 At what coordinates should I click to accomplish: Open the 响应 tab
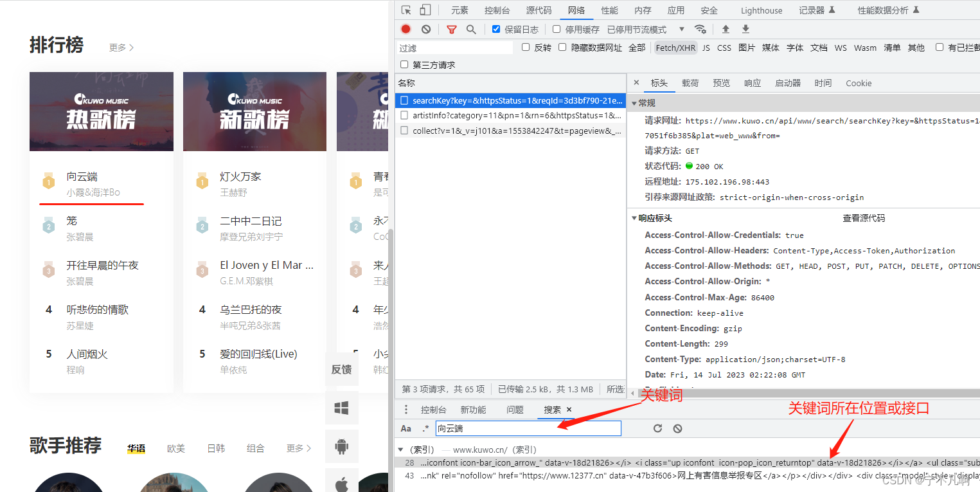[x=753, y=83]
